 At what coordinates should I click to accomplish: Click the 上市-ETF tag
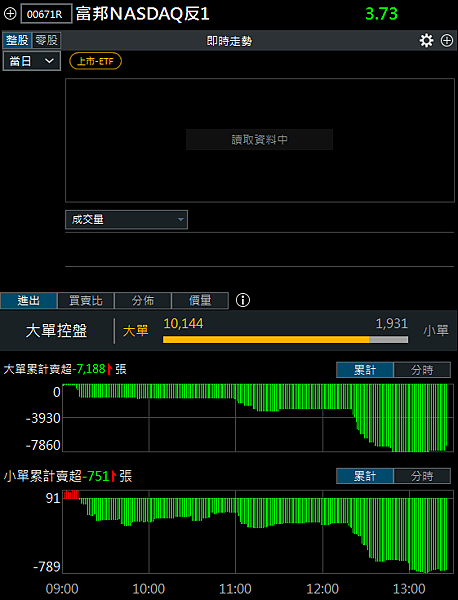[x=95, y=61]
